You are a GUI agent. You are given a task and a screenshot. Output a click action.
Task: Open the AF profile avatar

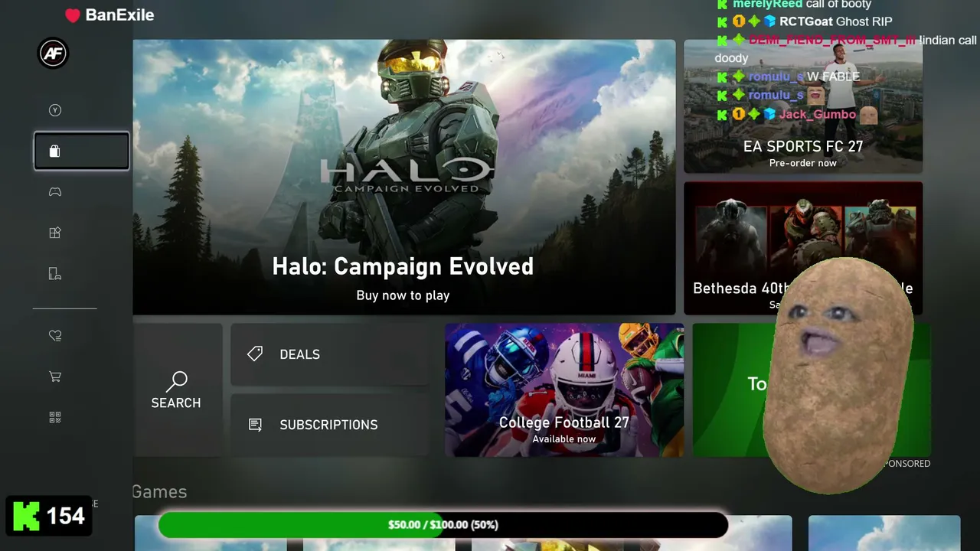(54, 53)
